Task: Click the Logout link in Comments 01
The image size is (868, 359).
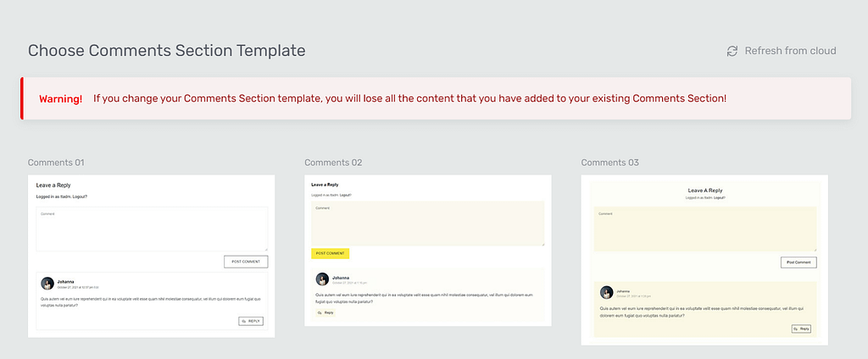Action: pyautogui.click(x=78, y=196)
